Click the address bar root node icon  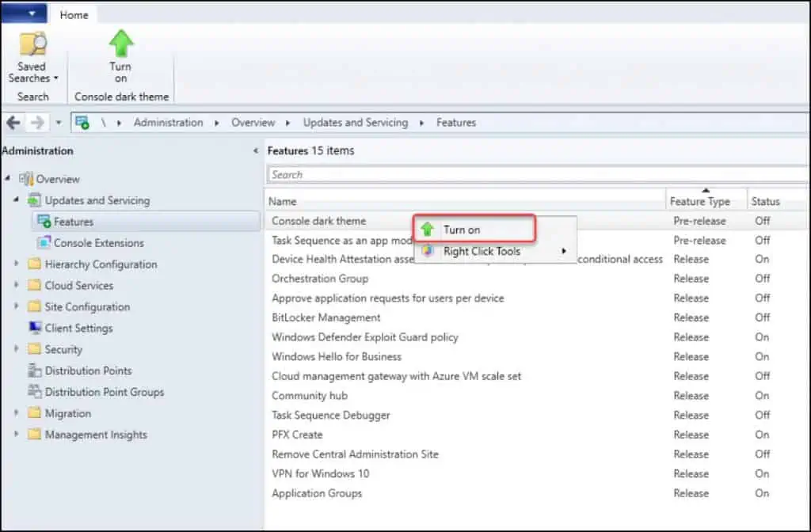82,123
